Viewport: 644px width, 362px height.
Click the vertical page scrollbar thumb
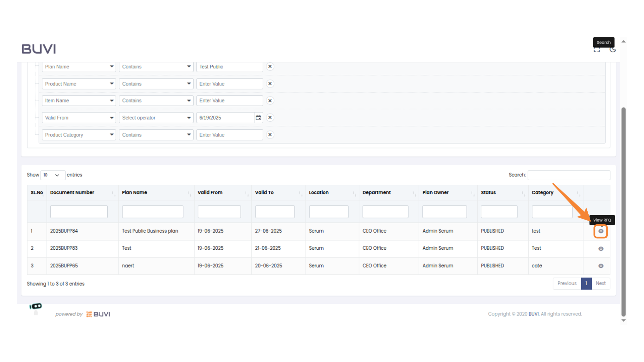point(623,211)
